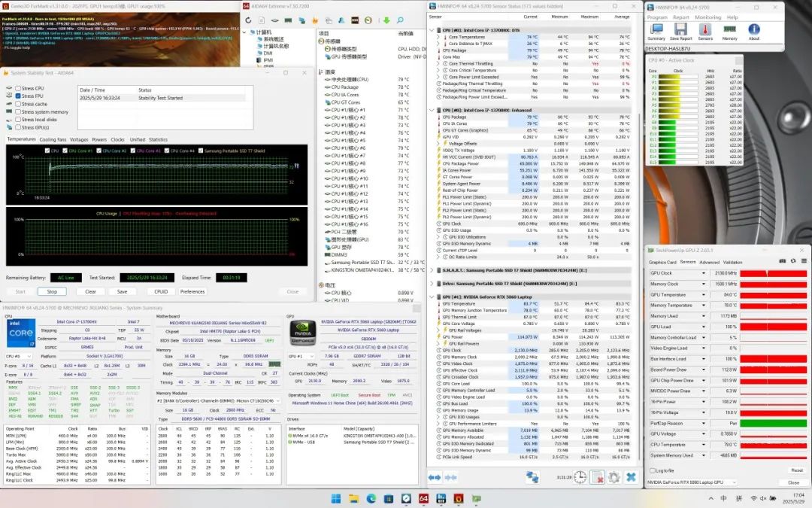
Task: Collapse the CPU [#0] DTS sensor group
Action: [x=432, y=31]
